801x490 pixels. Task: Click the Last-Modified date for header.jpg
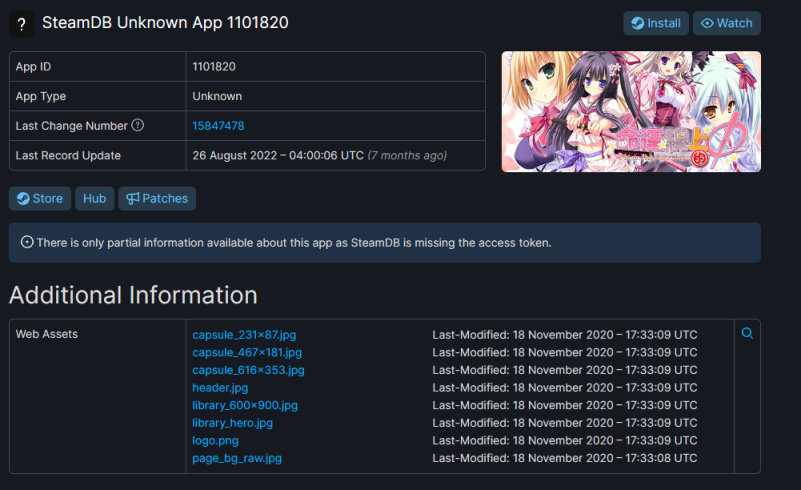click(565, 388)
